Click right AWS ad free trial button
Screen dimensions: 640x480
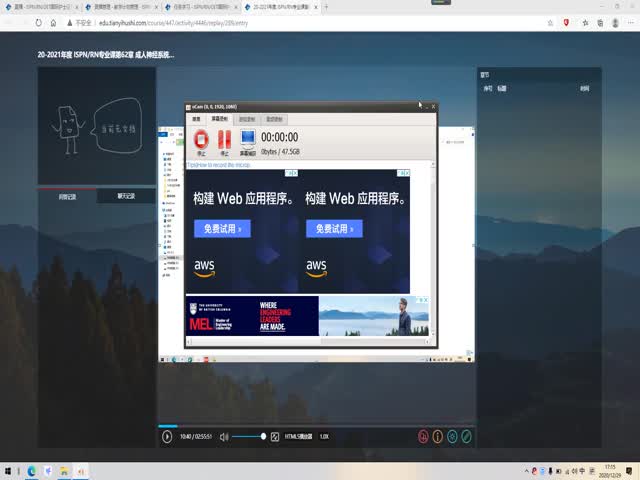334,229
